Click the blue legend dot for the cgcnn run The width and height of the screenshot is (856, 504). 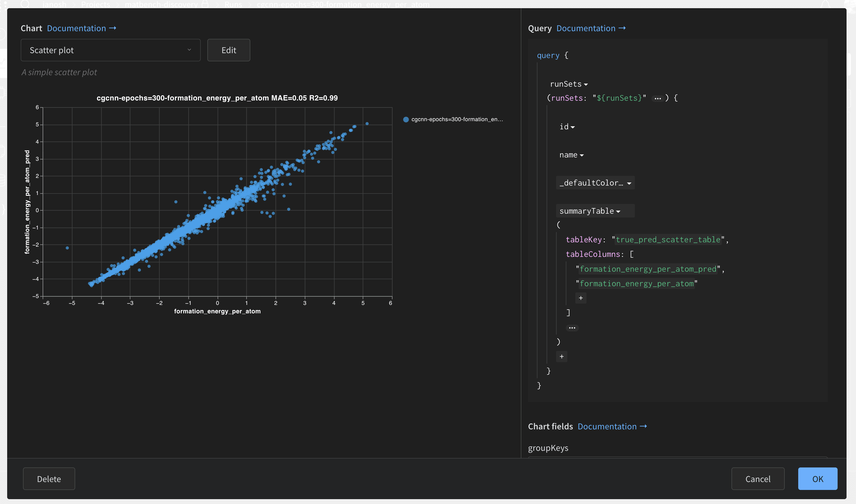coord(406,119)
